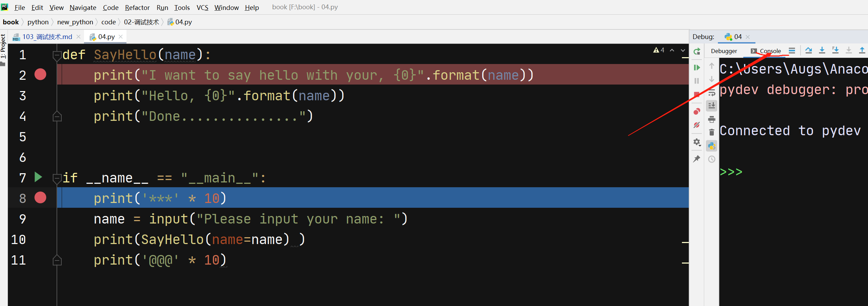Viewport: 868px width, 306px height.
Task: Collapse the SayHello function fold marker
Action: (x=57, y=55)
